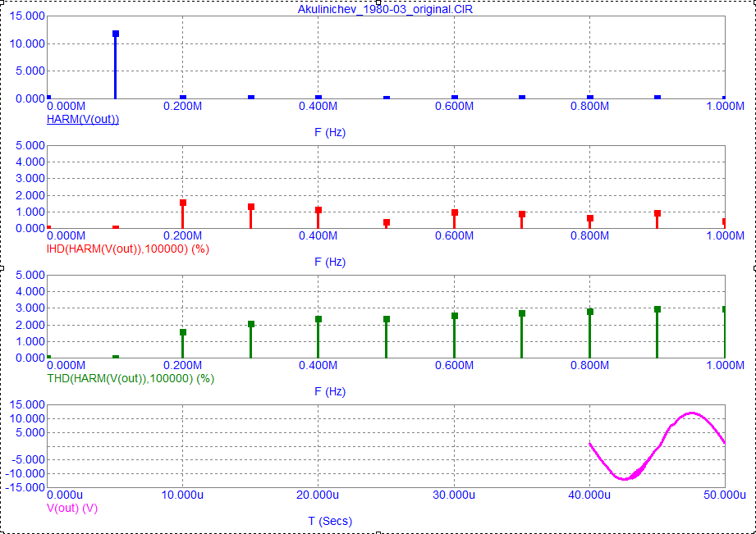Click the 3.000 Y-axis label on the THD plot
This screenshot has height=534, width=756.
coord(30,308)
